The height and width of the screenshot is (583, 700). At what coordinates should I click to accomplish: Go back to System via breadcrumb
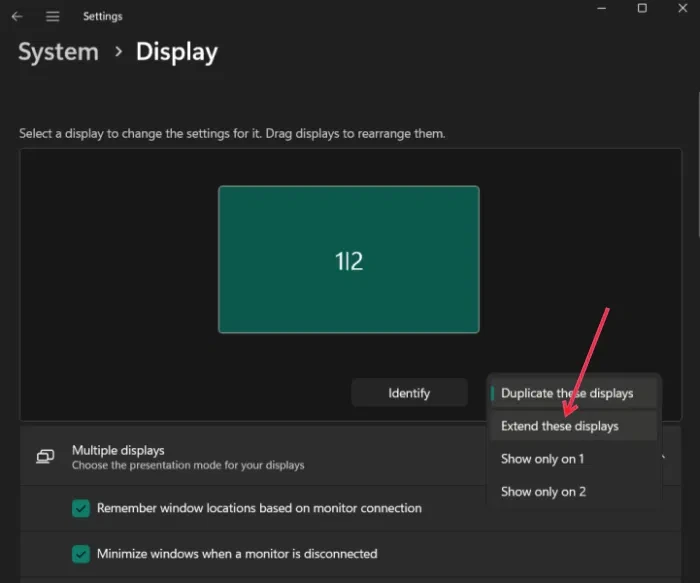[x=58, y=52]
